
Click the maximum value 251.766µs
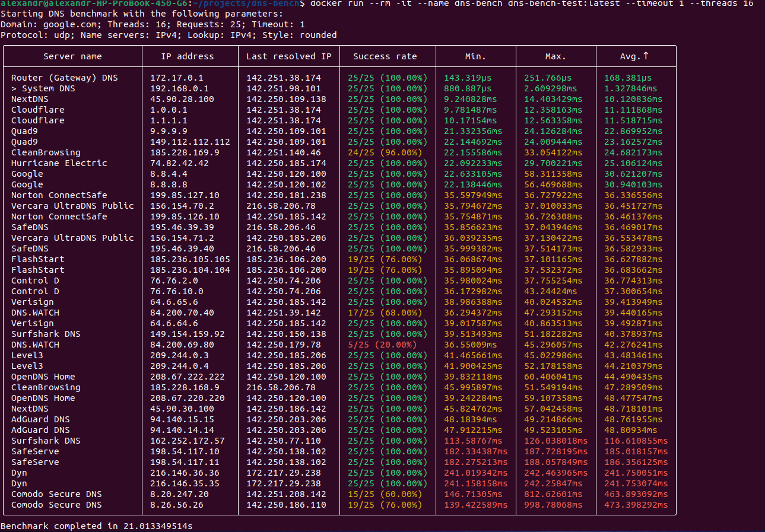(548, 78)
